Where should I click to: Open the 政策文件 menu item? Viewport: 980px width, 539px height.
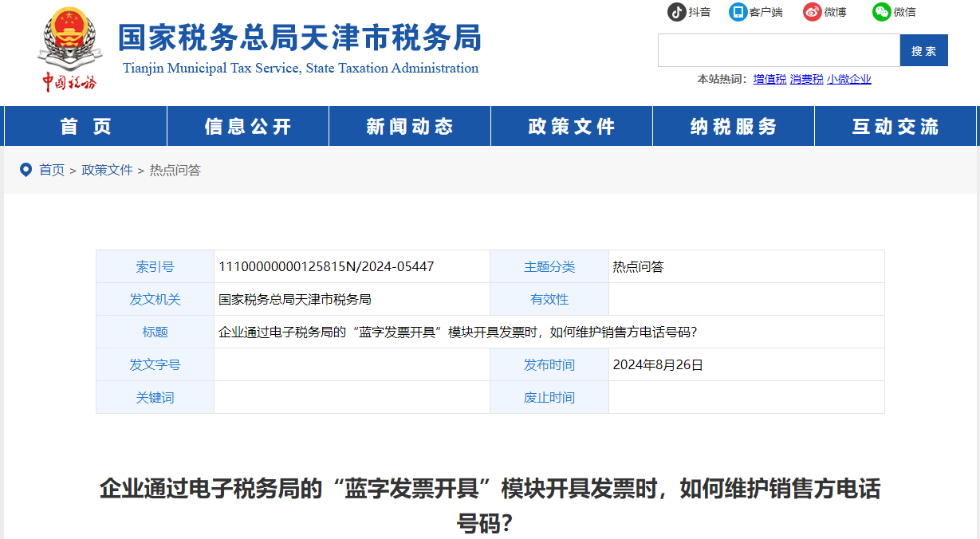point(571,125)
